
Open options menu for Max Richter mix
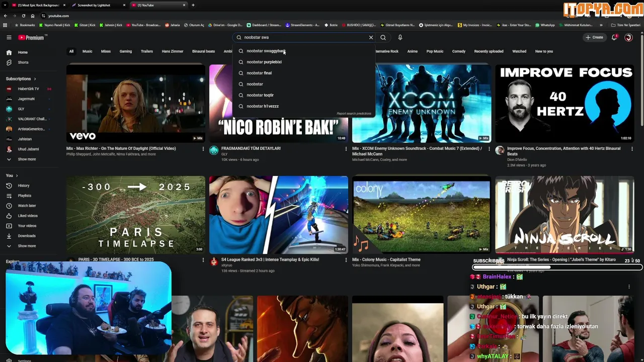(x=203, y=149)
